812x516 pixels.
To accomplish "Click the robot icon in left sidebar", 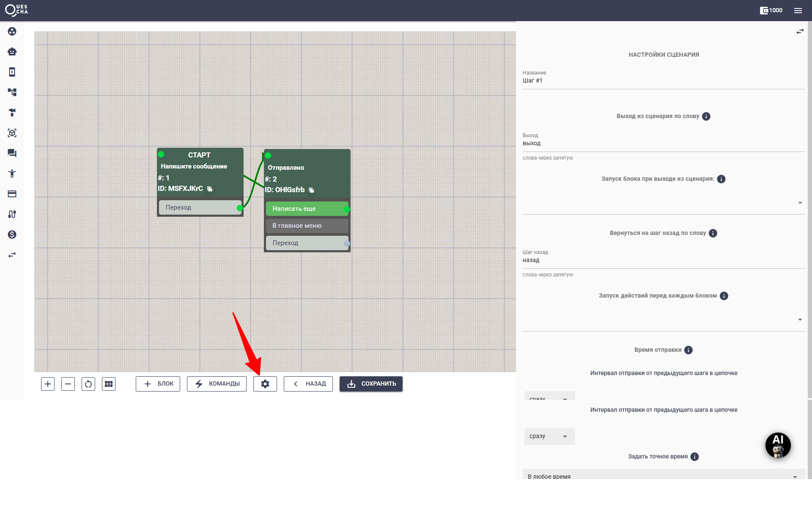I will [x=12, y=52].
